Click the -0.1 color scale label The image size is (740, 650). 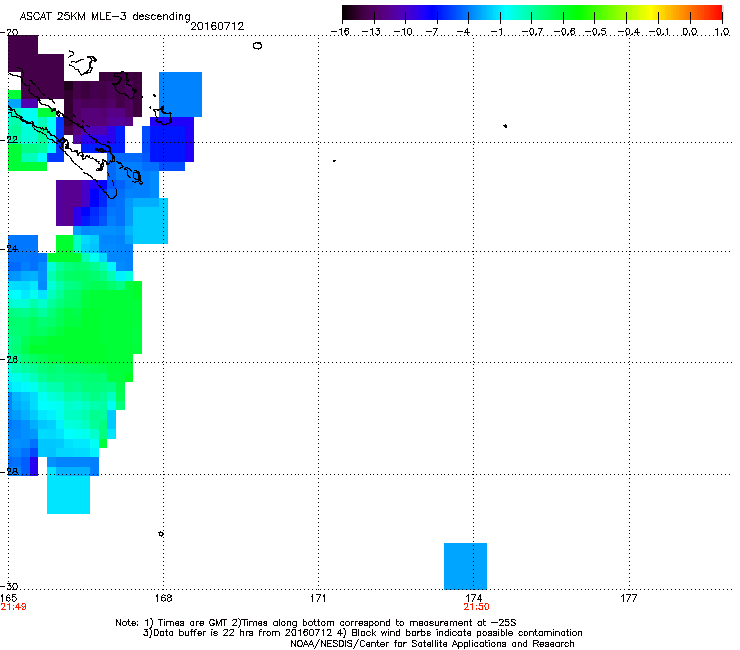[659, 32]
